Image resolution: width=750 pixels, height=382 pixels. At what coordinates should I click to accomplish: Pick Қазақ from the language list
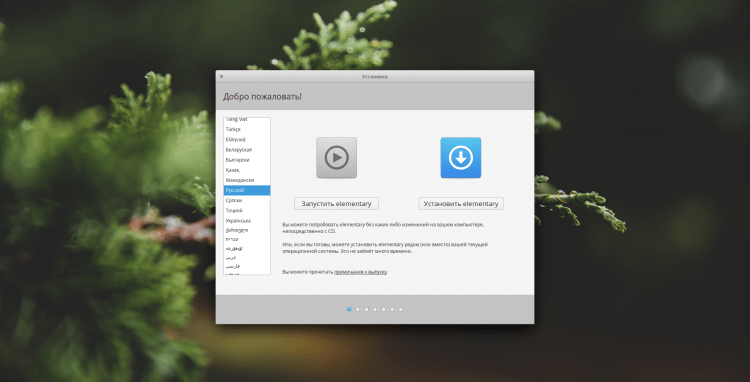(x=247, y=170)
